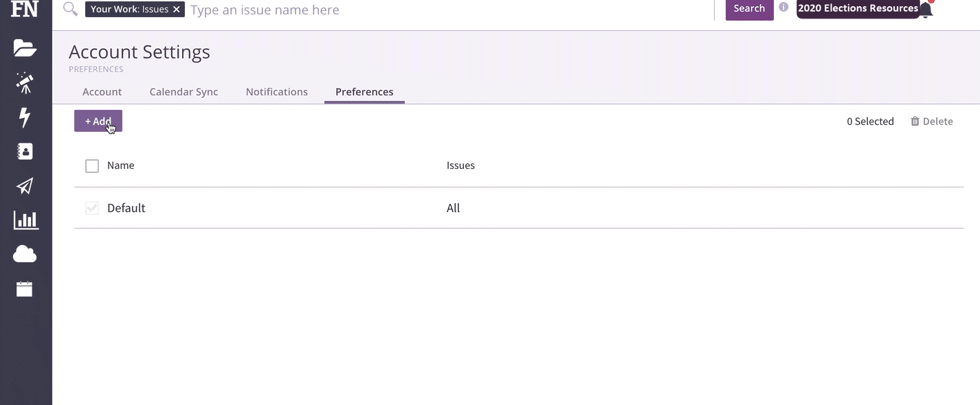Open the contacts address book icon

point(25,152)
